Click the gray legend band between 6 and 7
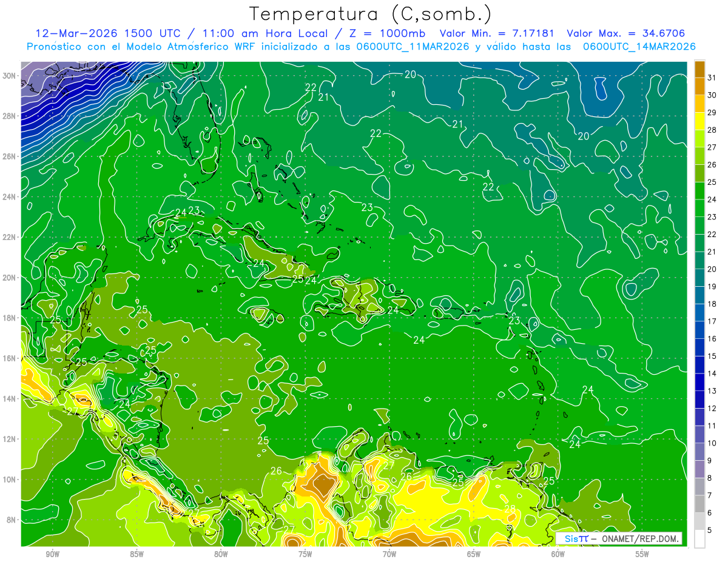Image resolution: width=728 pixels, height=562 pixels. [699, 504]
